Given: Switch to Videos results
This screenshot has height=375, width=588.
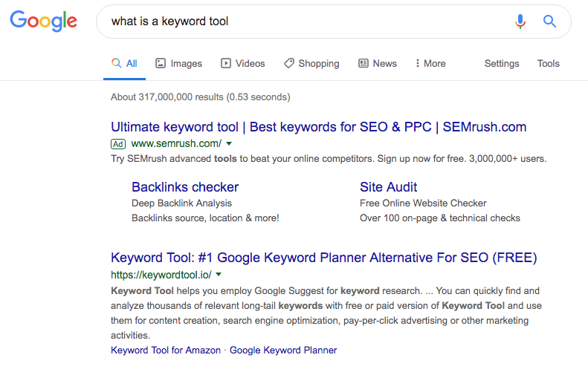Looking at the screenshot, I should [x=243, y=63].
